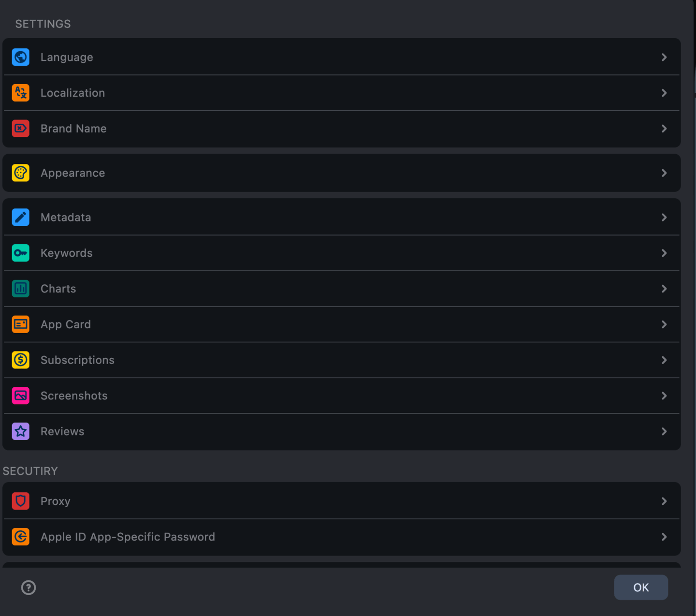This screenshot has height=616, width=696.
Task: Click the blue globe Language icon
Action: (21, 57)
